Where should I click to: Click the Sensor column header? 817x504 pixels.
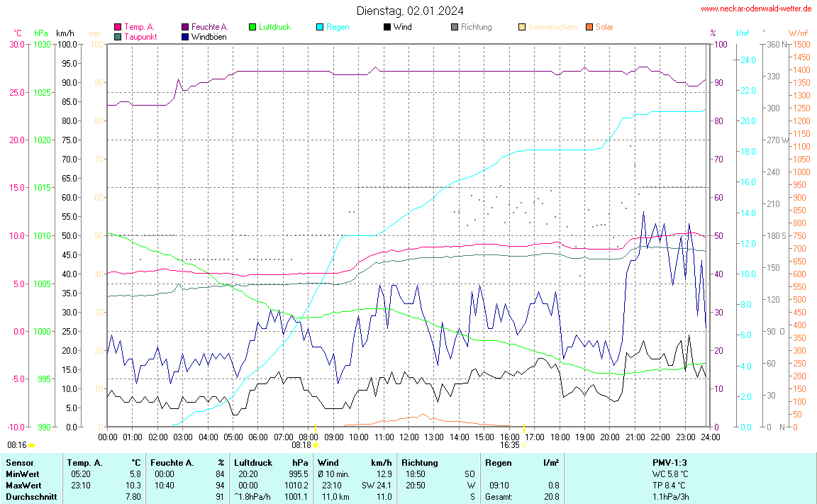click(19, 463)
